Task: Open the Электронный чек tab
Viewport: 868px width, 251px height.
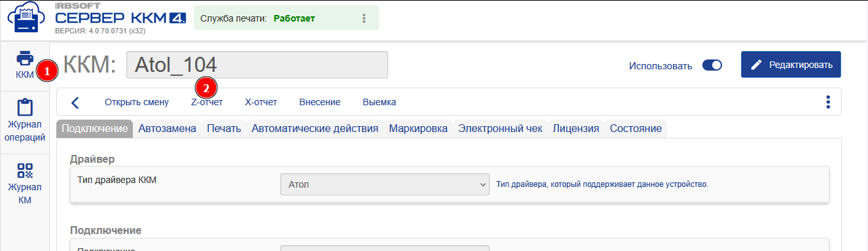Action: 500,129
